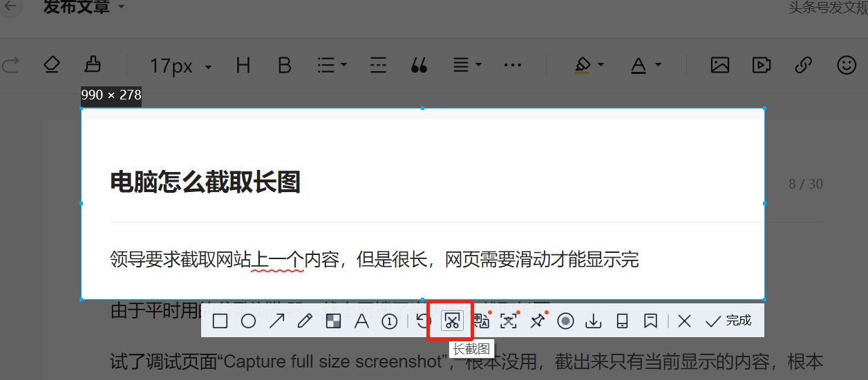Insert a horizontal divider line
Screen dimensions: 868x380
tap(378, 66)
